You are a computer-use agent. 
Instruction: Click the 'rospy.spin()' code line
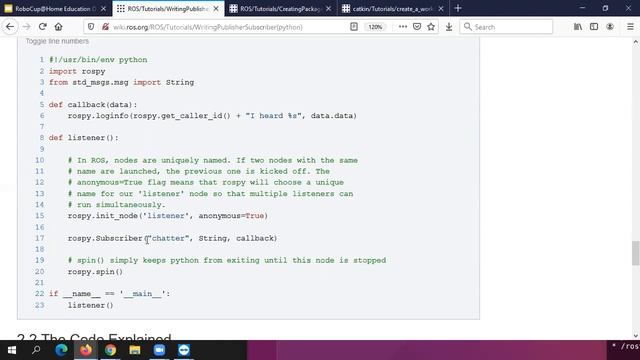(x=95, y=272)
